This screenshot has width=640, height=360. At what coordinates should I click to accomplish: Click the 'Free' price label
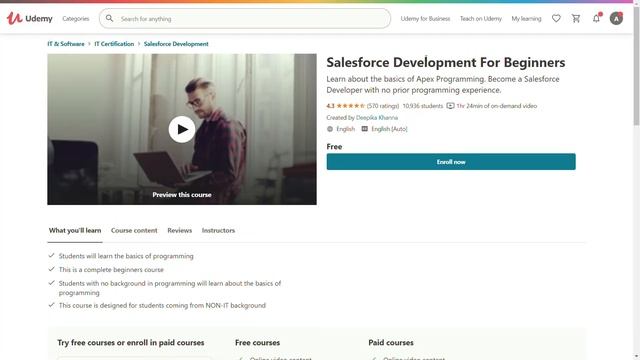(334, 147)
